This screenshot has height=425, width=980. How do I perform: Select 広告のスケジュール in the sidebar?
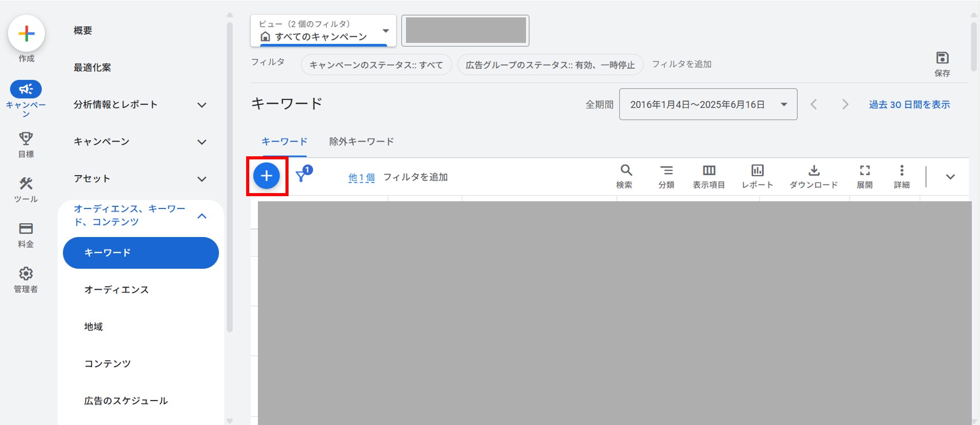[126, 401]
